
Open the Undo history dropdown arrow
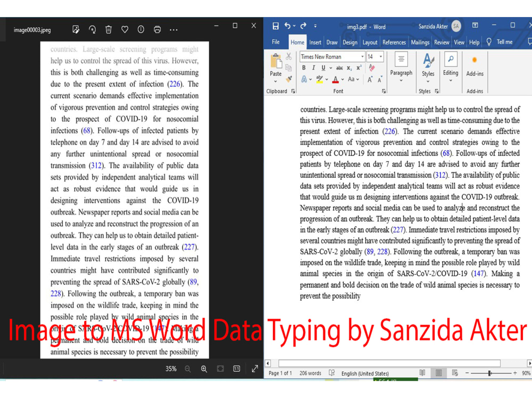point(294,26)
